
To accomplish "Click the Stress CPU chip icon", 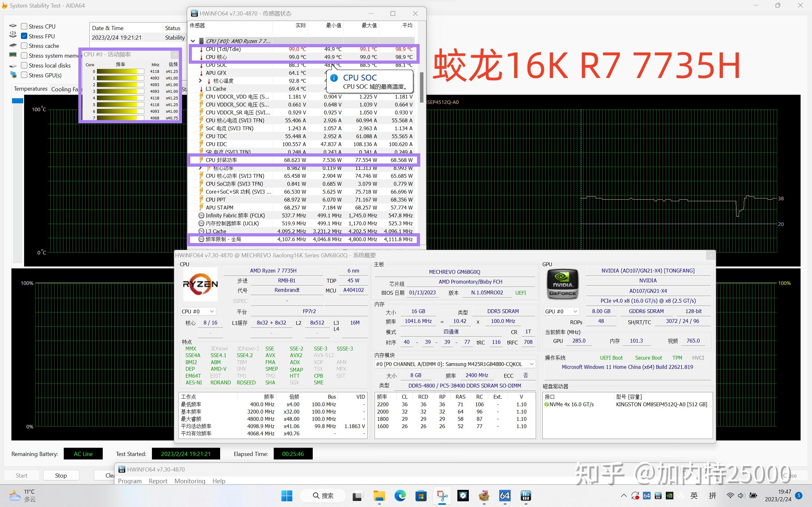I will (13, 25).
